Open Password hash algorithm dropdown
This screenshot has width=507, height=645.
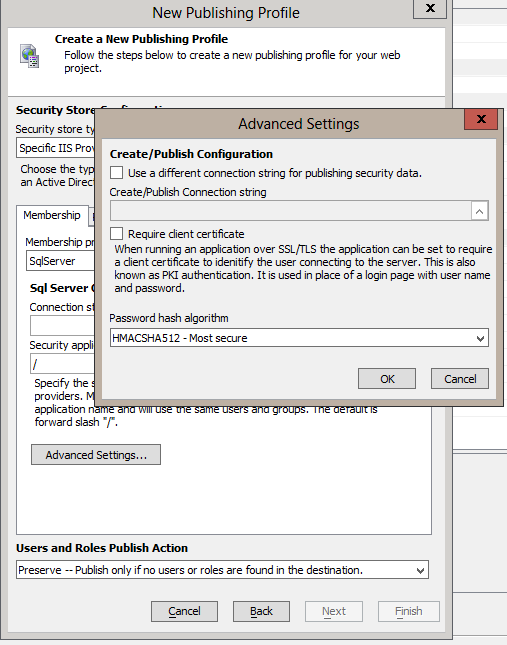point(299,338)
